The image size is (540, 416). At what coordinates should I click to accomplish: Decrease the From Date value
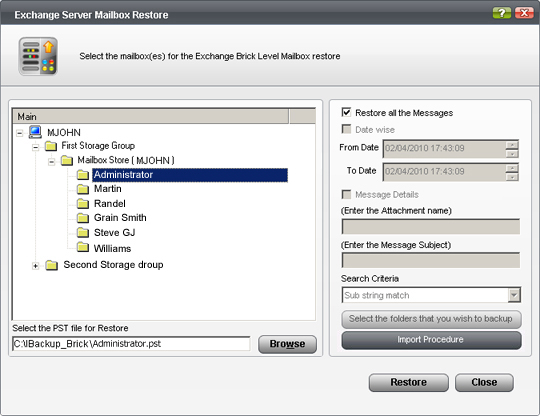point(512,154)
